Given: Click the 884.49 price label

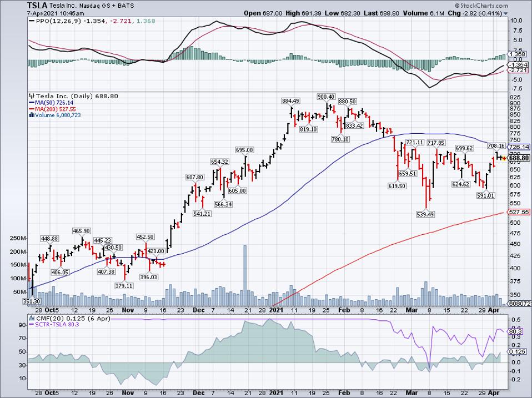Looking at the screenshot, I should click(290, 100).
